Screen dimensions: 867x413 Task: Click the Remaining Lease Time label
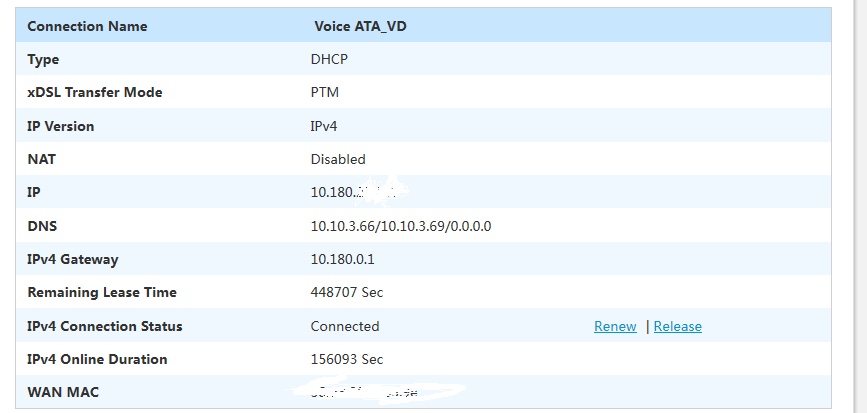101,292
